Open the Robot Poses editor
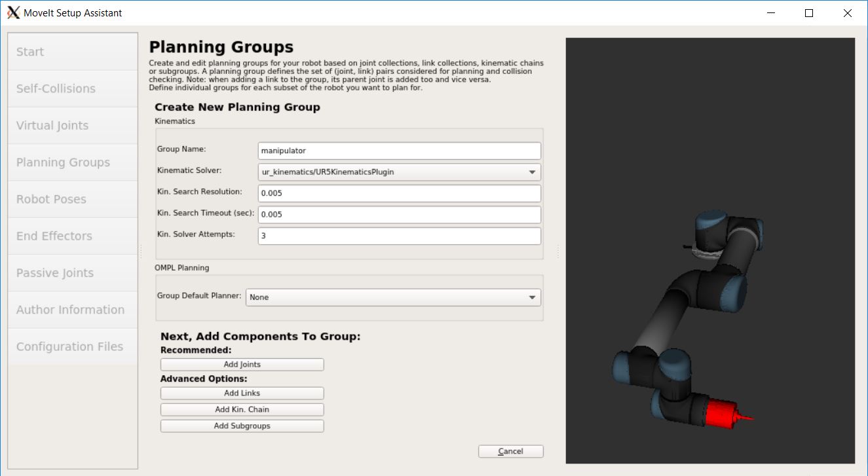 tap(72, 199)
